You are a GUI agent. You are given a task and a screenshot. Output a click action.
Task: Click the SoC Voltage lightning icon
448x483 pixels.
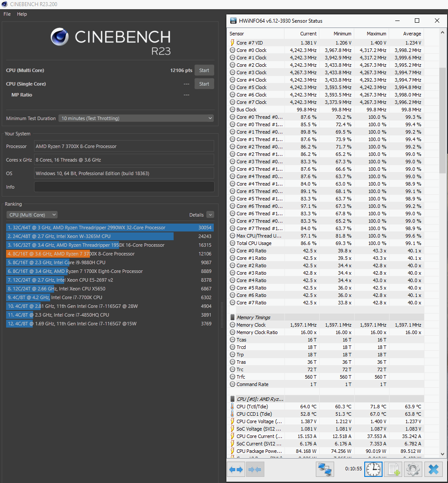pyautogui.click(x=233, y=429)
